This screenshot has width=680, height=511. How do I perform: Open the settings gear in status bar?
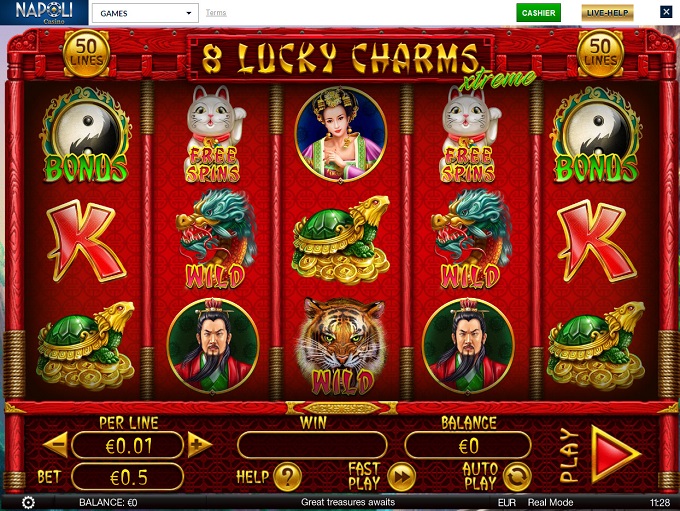pos(28,502)
